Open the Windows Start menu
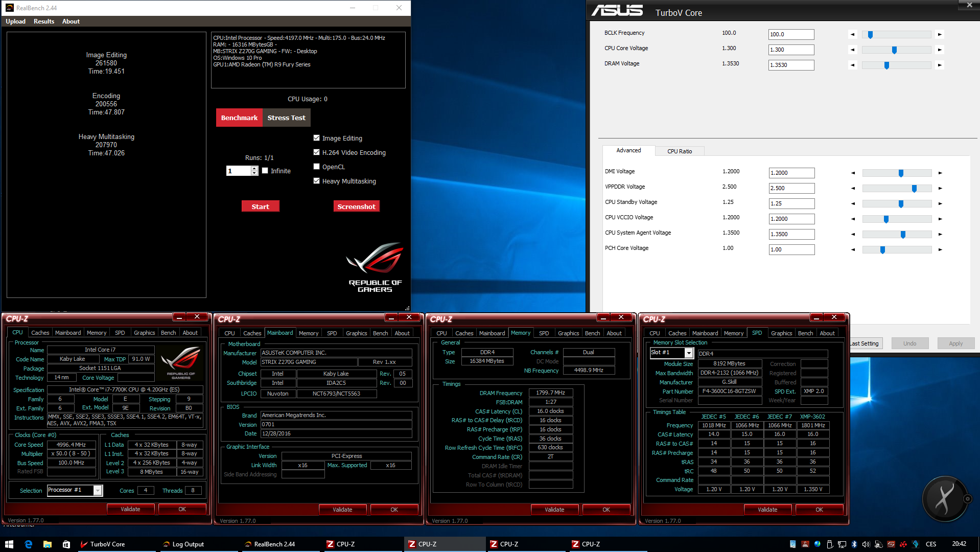The height and width of the screenshot is (552, 980). click(9, 544)
